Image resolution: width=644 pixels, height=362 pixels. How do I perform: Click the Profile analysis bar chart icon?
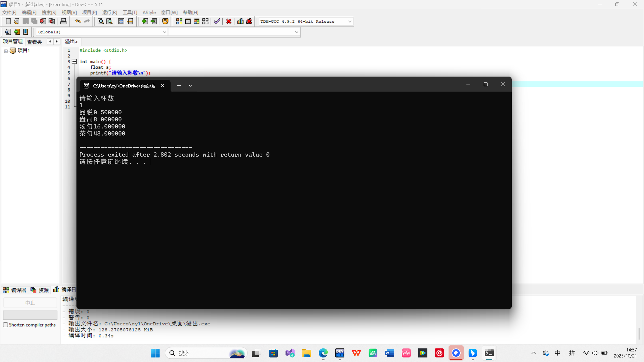coord(240,21)
